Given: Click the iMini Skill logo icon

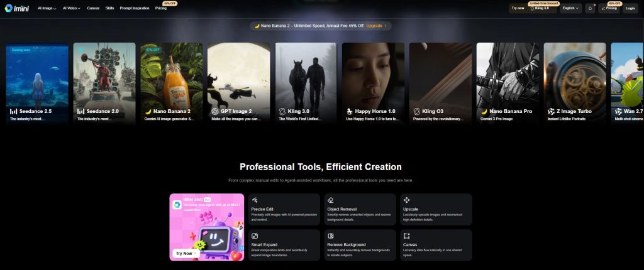Looking at the screenshot, I should (177, 205).
